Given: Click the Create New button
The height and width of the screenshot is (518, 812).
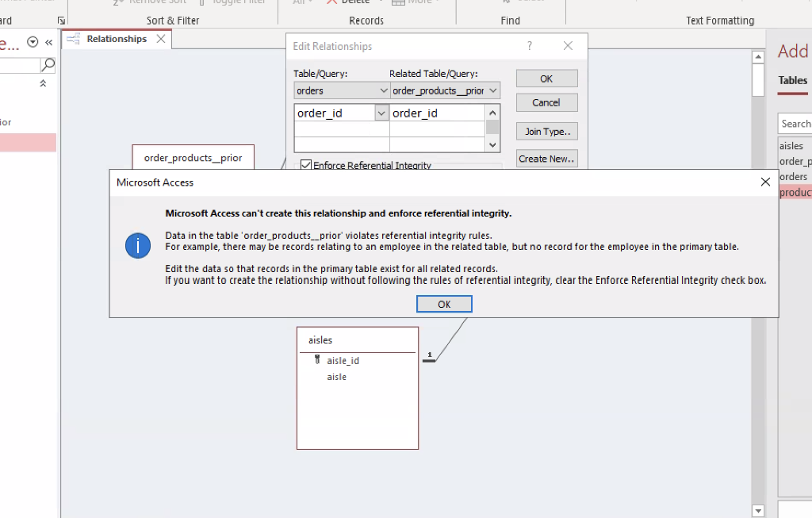Looking at the screenshot, I should pos(546,158).
